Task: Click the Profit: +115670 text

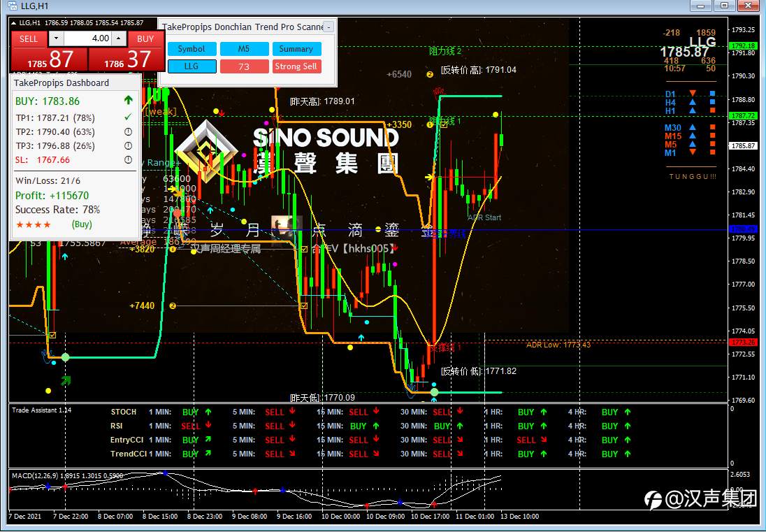Action: point(52,196)
